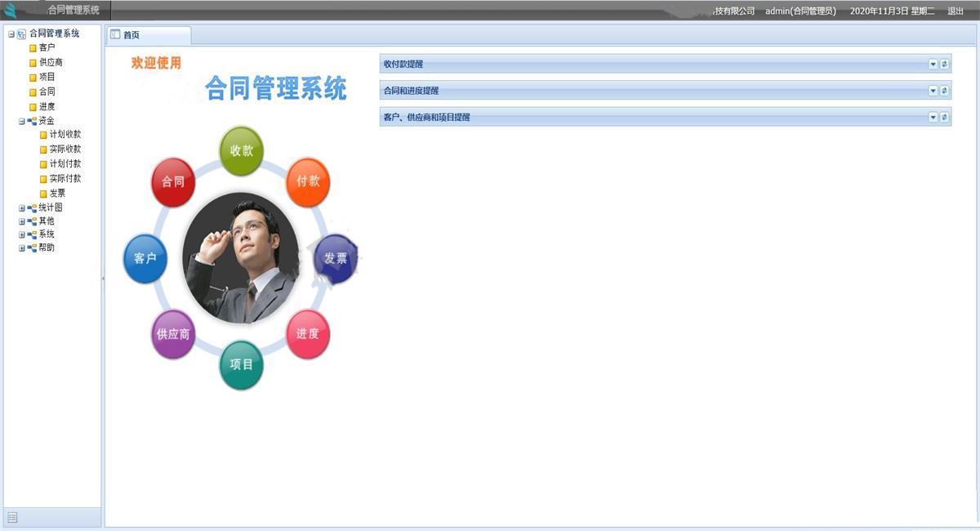
Task: Expand the 系统 tree node
Action: (22, 234)
